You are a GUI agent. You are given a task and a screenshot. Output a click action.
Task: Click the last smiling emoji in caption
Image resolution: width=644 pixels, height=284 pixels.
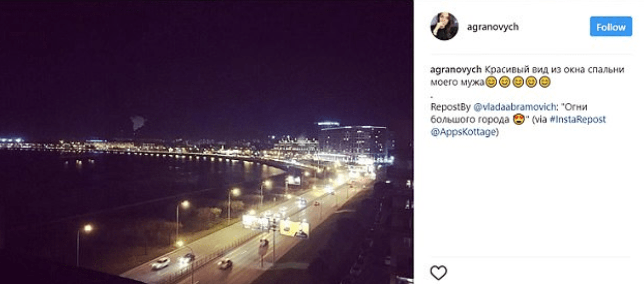click(x=545, y=82)
